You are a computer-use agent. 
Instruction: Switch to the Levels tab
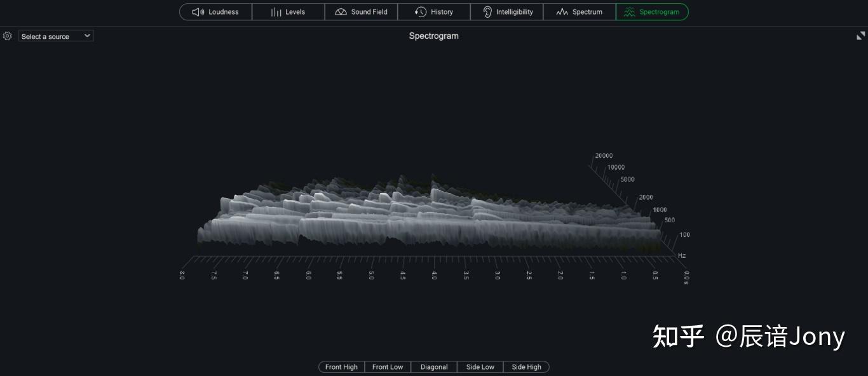tap(288, 12)
